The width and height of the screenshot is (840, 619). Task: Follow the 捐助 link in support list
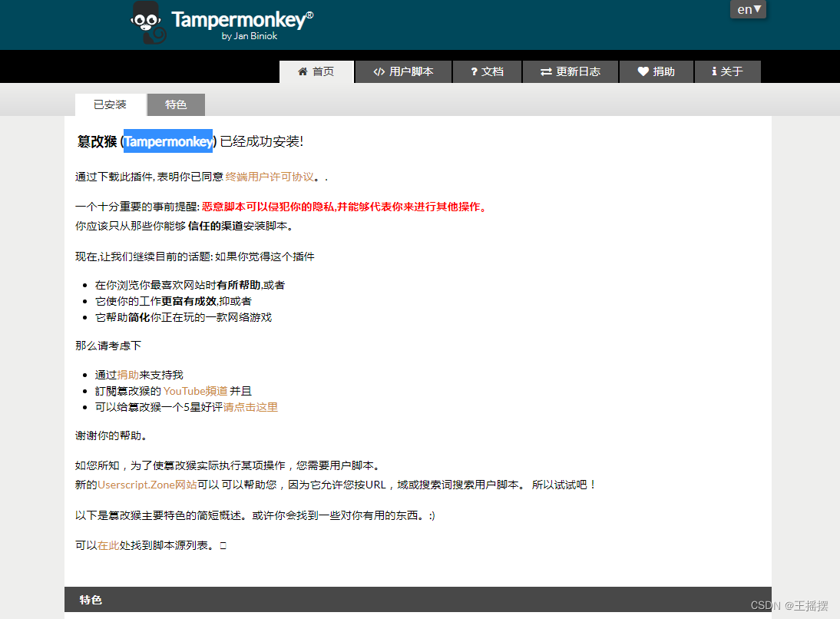pos(127,375)
